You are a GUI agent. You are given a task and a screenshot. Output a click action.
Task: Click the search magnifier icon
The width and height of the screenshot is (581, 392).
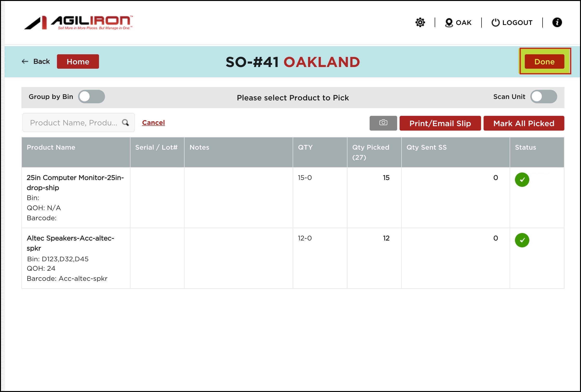(x=125, y=122)
